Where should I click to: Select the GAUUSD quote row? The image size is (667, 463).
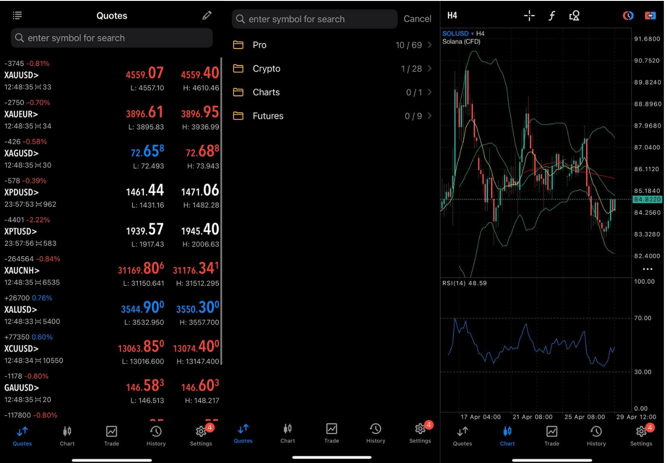111,389
